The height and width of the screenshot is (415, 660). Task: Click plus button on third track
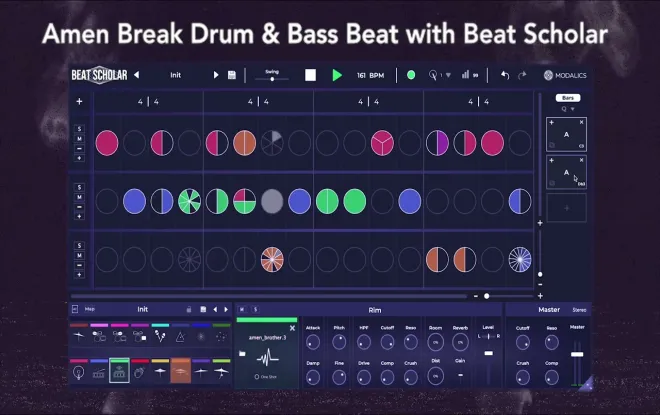79,275
